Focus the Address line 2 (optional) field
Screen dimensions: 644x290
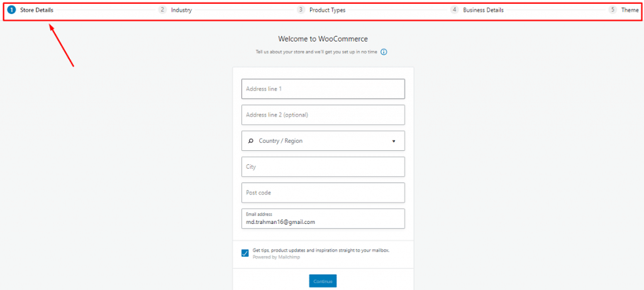[x=323, y=114]
